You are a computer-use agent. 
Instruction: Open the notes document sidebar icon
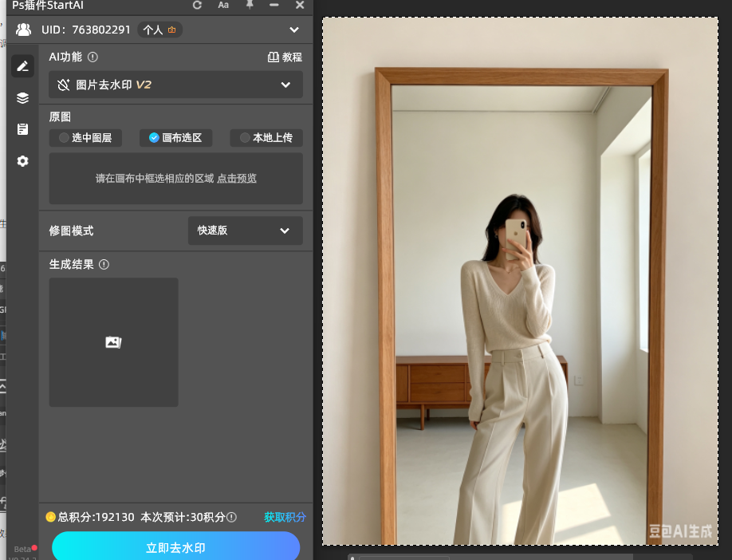click(22, 129)
